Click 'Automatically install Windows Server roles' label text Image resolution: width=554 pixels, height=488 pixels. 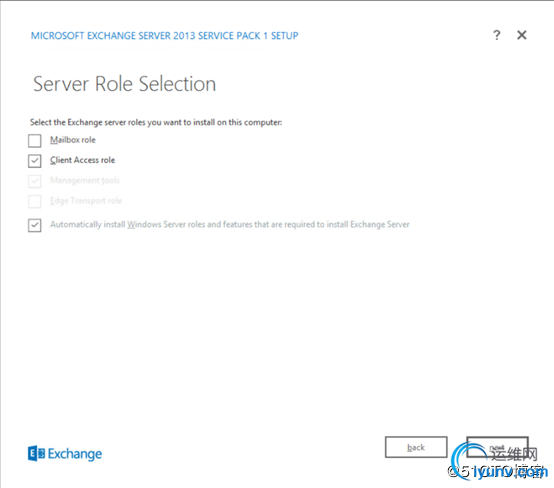(x=230, y=224)
